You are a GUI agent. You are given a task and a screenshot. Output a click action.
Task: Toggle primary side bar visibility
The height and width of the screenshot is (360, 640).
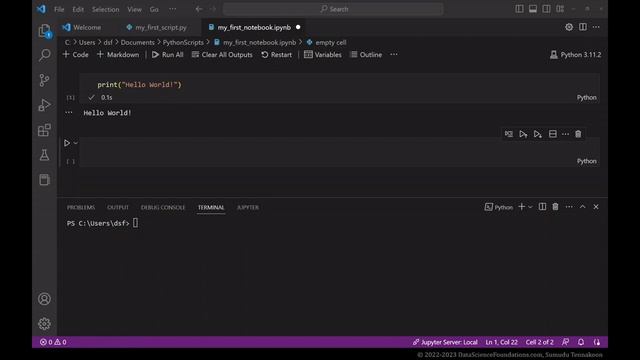(x=519, y=9)
